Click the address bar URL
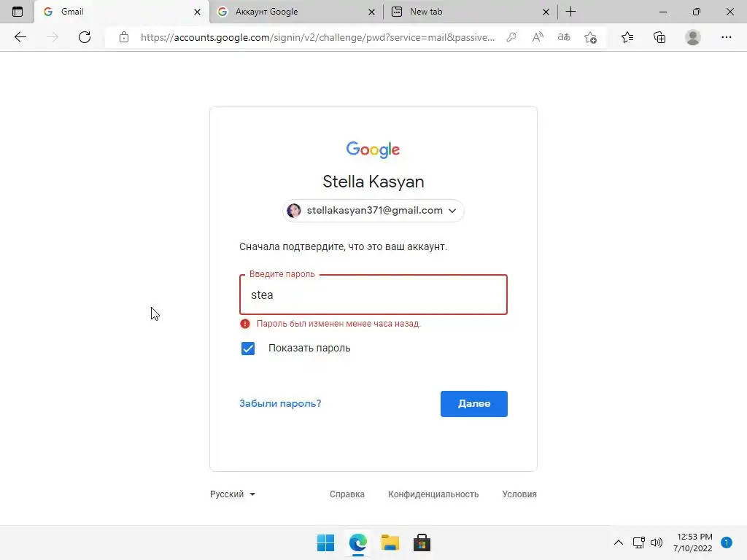 [317, 37]
